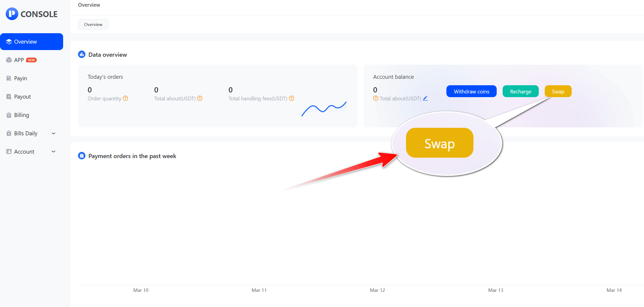The height and width of the screenshot is (307, 644).
Task: Click the Payment orders clipboard icon
Action: point(82,156)
